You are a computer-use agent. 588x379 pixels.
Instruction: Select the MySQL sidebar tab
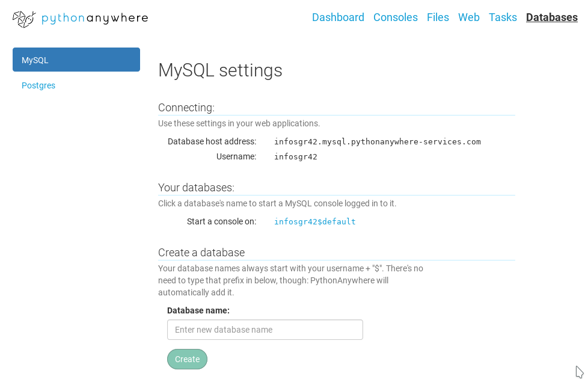pos(76,60)
